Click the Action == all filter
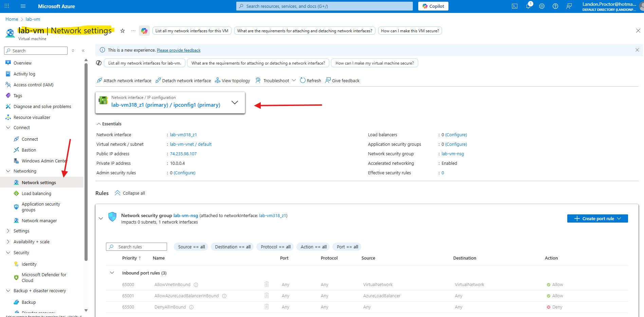This screenshot has width=644, height=317. [x=314, y=247]
